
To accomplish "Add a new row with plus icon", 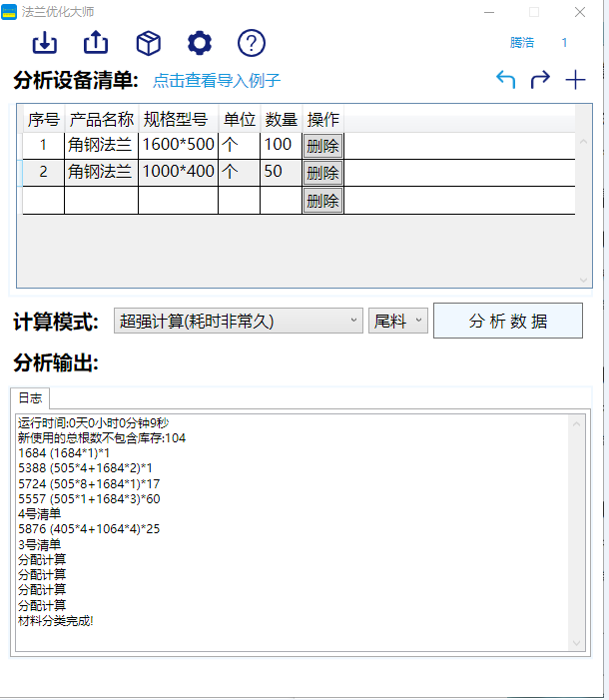I will pos(575,80).
